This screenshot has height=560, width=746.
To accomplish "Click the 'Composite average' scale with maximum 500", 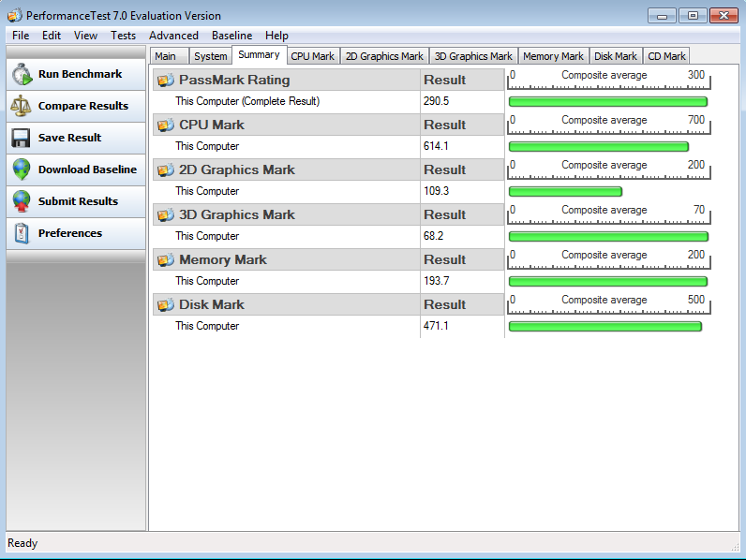I will click(x=609, y=304).
